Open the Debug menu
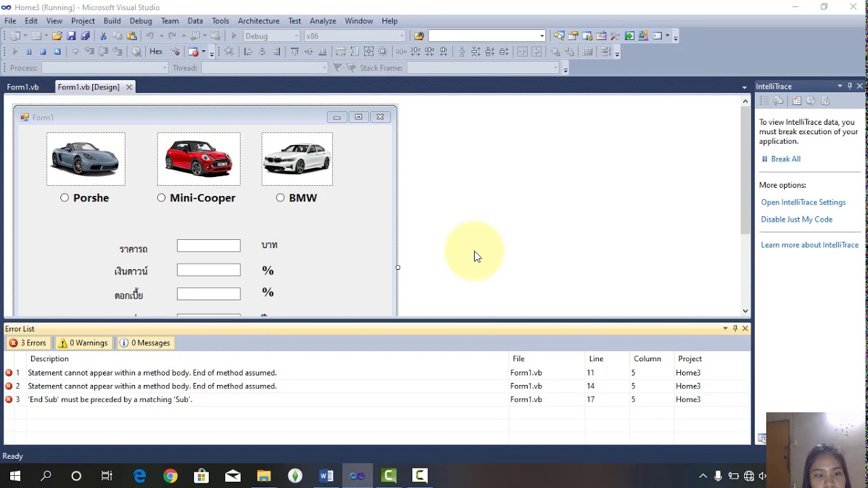Screen dimensions: 868x488 coord(140,21)
